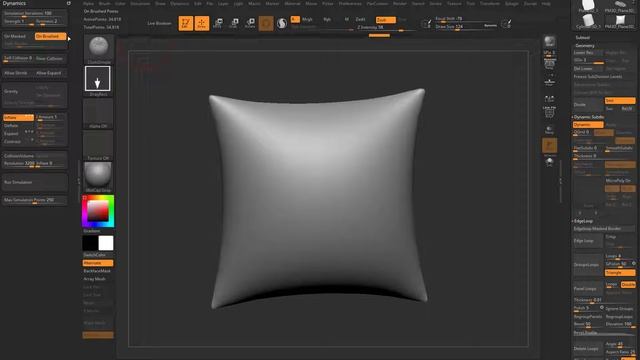
Task: Click the Transp icon in right shelf
Action: click(x=549, y=129)
